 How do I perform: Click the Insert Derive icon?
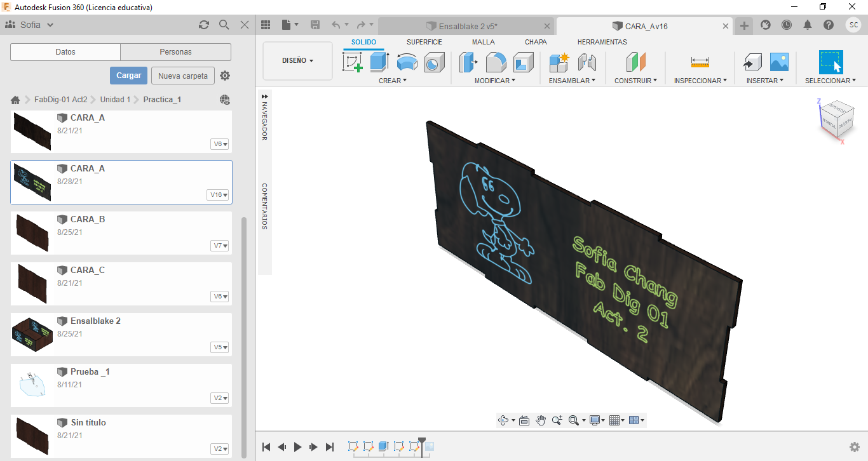pos(752,62)
